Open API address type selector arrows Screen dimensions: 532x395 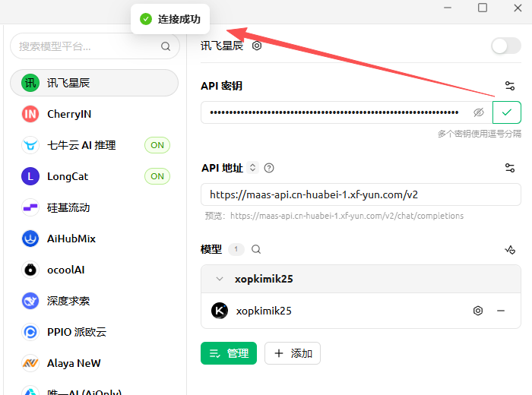point(253,168)
